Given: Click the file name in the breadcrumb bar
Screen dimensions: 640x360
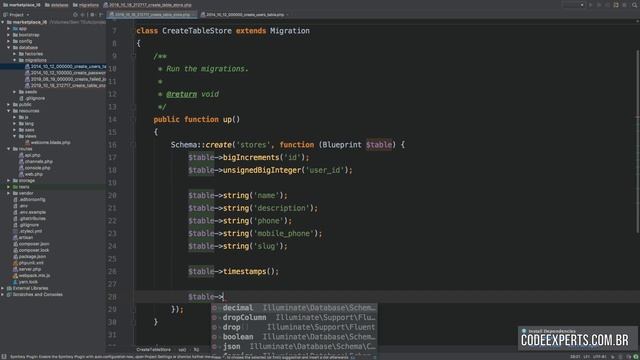Looking at the screenshot, I should [x=147, y=5].
